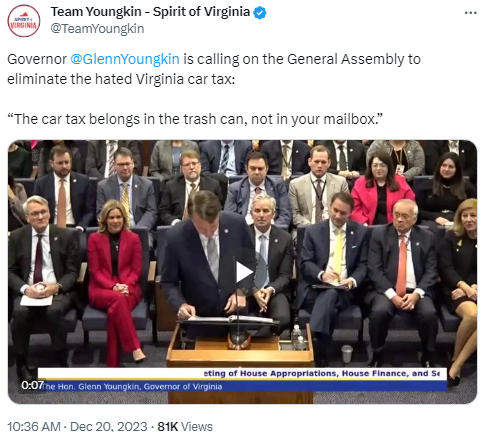Screen dimensions: 481x432
Task: Click the Dec 20, 2023 date
Action: [109, 426]
